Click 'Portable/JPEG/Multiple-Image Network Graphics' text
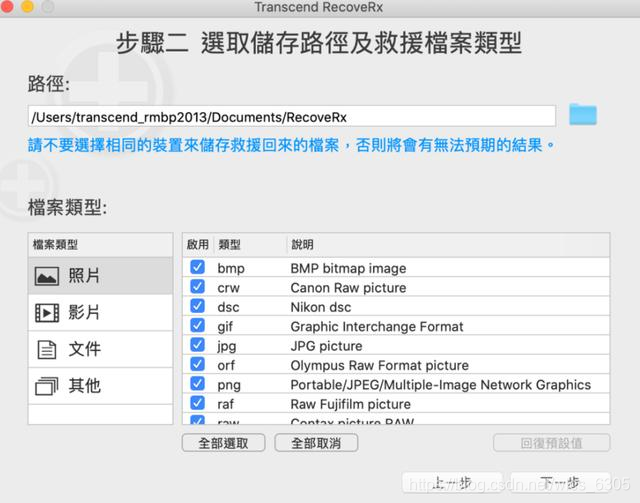 [x=440, y=385]
